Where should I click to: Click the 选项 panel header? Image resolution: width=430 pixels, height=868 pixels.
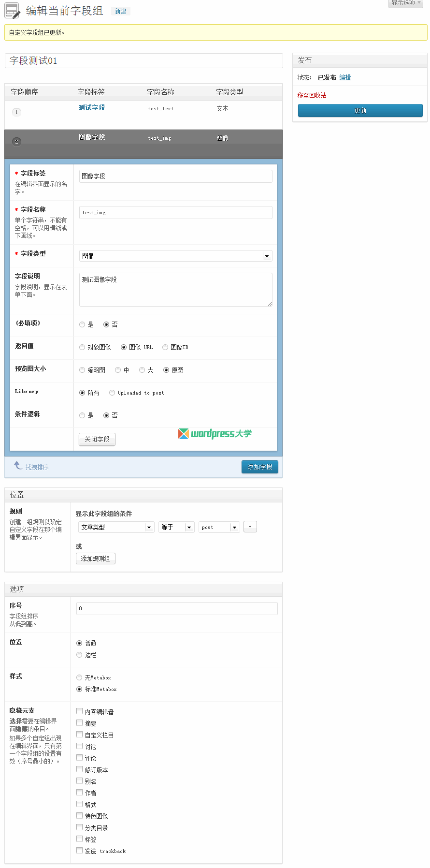(143, 589)
